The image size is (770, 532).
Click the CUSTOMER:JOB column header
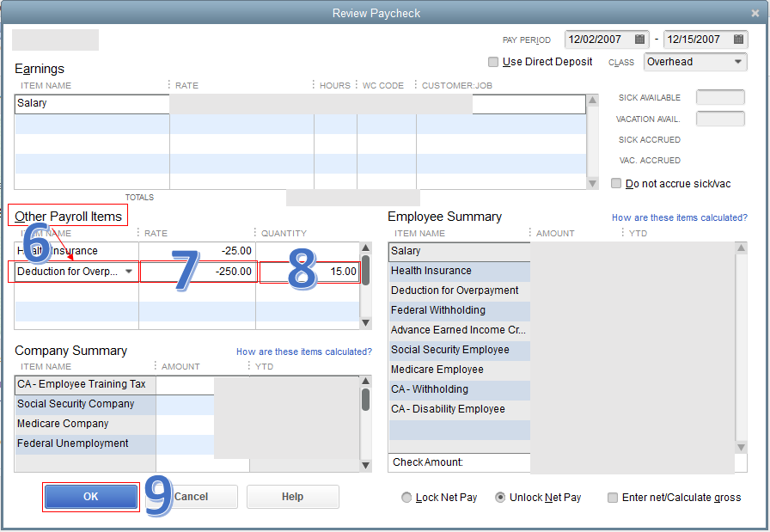point(456,85)
